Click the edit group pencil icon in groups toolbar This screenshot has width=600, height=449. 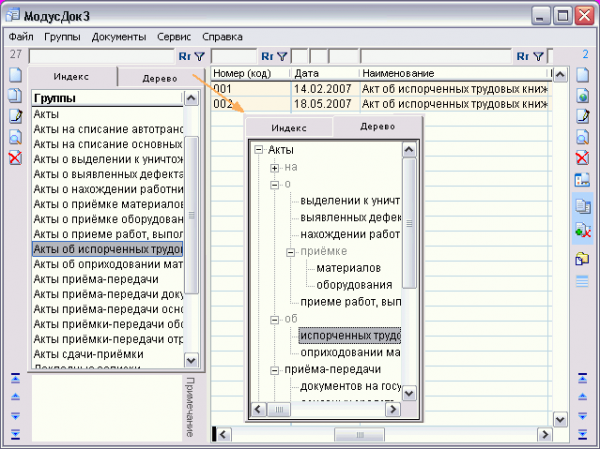tap(15, 116)
